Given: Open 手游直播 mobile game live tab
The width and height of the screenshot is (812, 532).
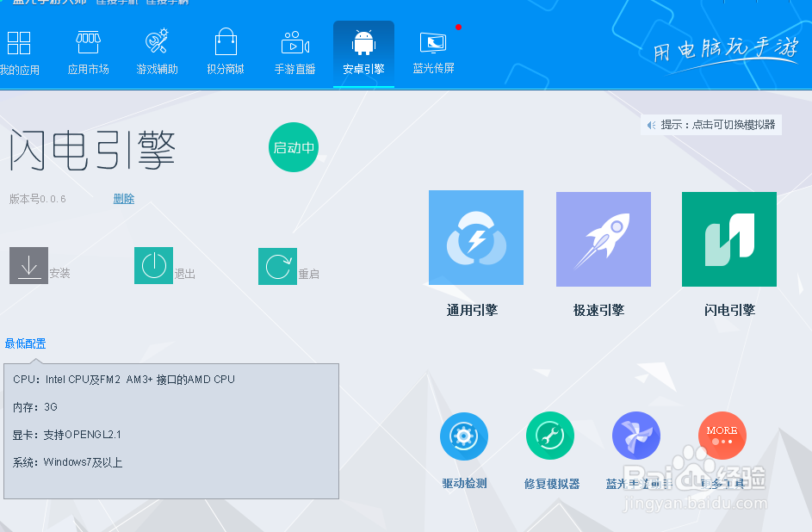Looking at the screenshot, I should [x=294, y=53].
